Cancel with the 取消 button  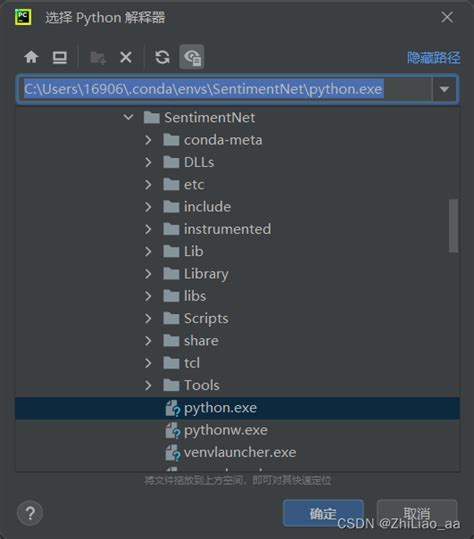(417, 513)
